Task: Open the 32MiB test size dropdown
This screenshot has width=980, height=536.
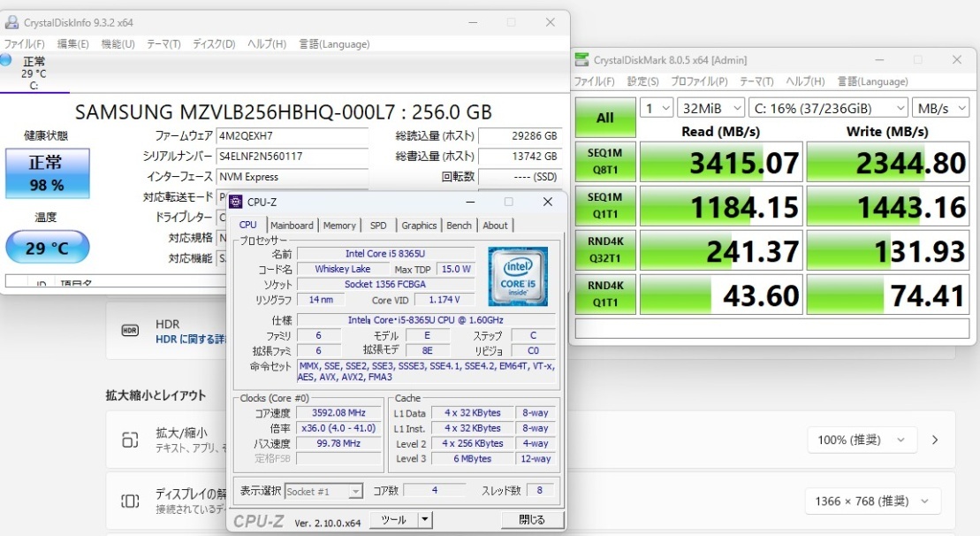Action: pos(711,107)
